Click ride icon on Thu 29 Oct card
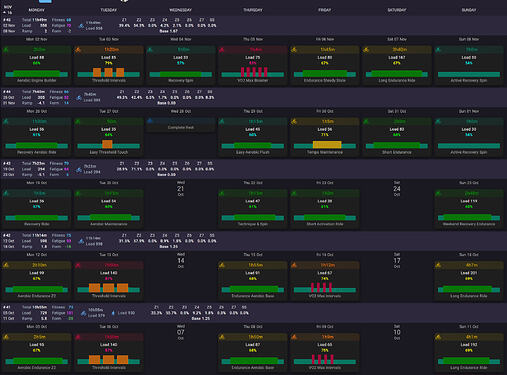 click(222, 122)
